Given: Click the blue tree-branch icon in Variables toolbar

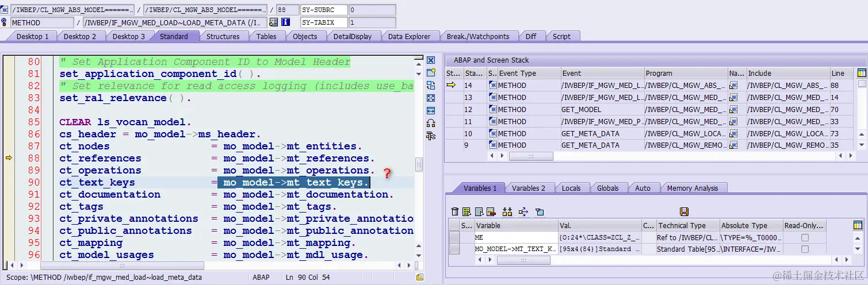Looking at the screenshot, I should click(523, 212).
